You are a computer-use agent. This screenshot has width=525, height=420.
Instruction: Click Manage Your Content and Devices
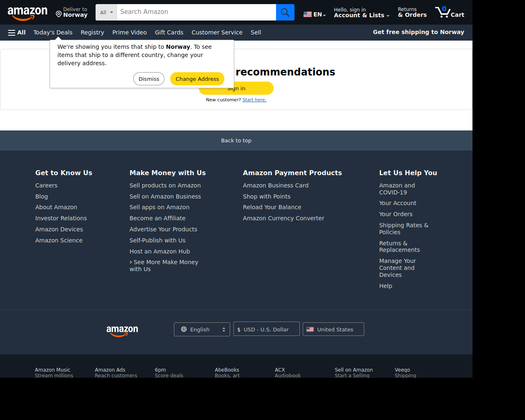click(x=397, y=268)
